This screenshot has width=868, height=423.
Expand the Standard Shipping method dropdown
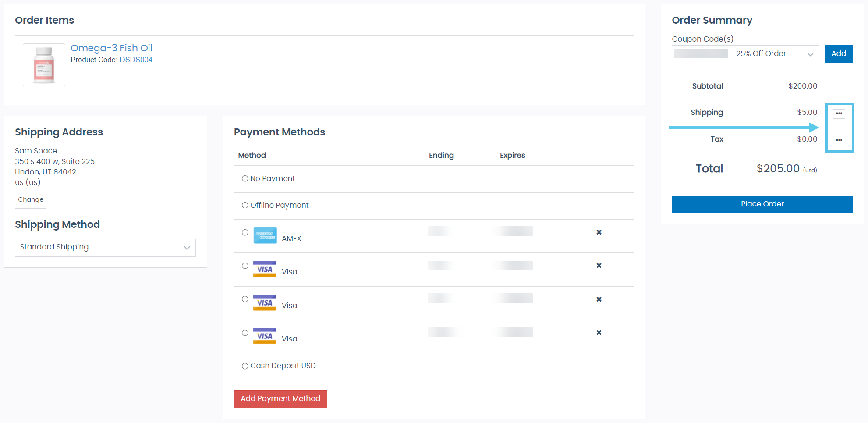[105, 248]
